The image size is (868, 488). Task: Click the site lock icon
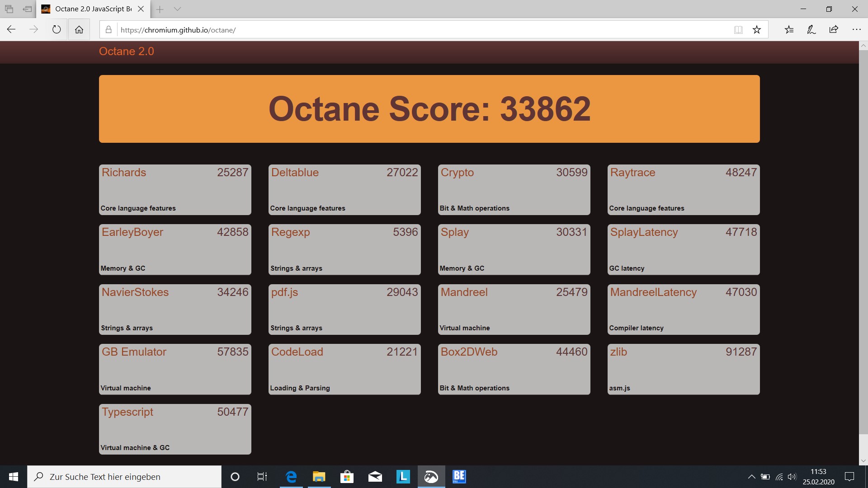point(108,30)
